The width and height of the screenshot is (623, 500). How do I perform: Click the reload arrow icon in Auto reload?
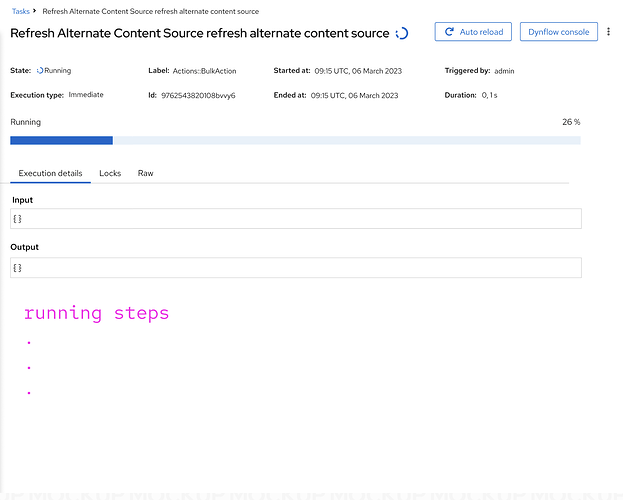449,32
